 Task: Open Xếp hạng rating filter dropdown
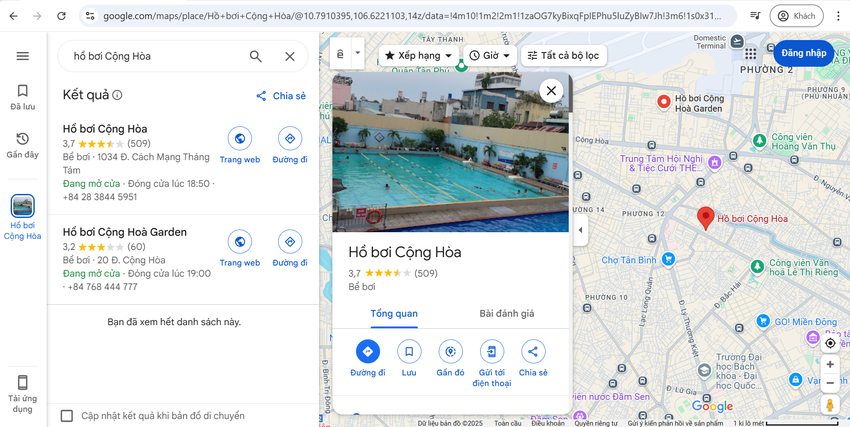[418, 56]
